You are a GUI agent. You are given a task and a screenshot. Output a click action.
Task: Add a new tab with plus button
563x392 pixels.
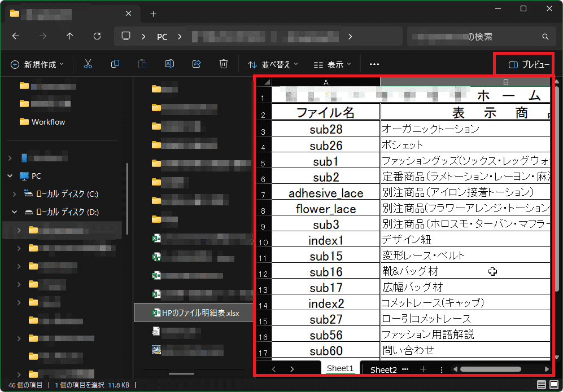click(x=153, y=14)
